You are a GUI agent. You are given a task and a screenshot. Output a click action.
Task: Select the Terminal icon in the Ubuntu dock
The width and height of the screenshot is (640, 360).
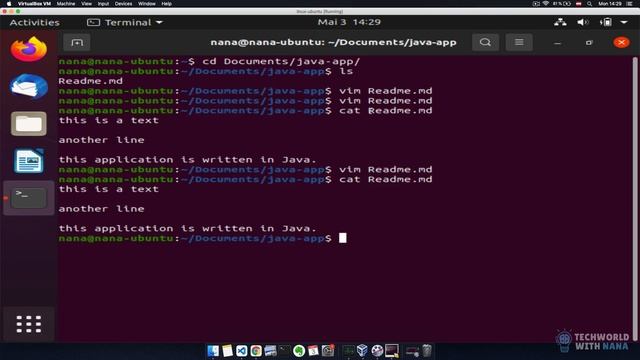point(29,198)
